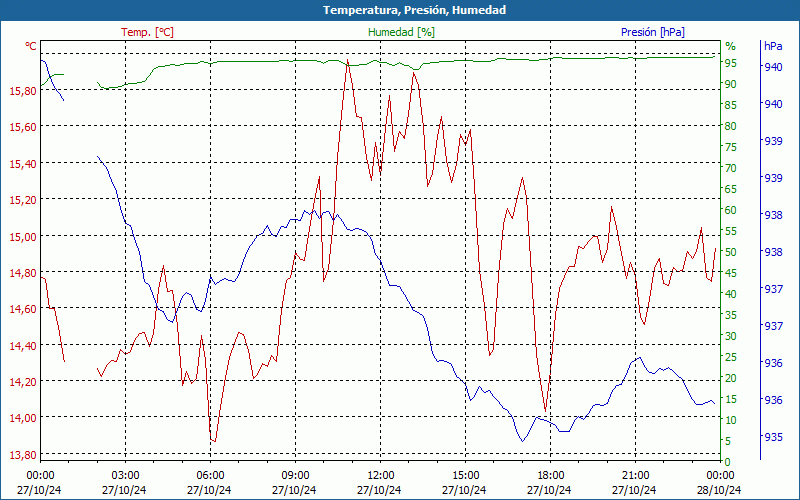
Task: Click the '935' pressure axis value
Action: (773, 437)
